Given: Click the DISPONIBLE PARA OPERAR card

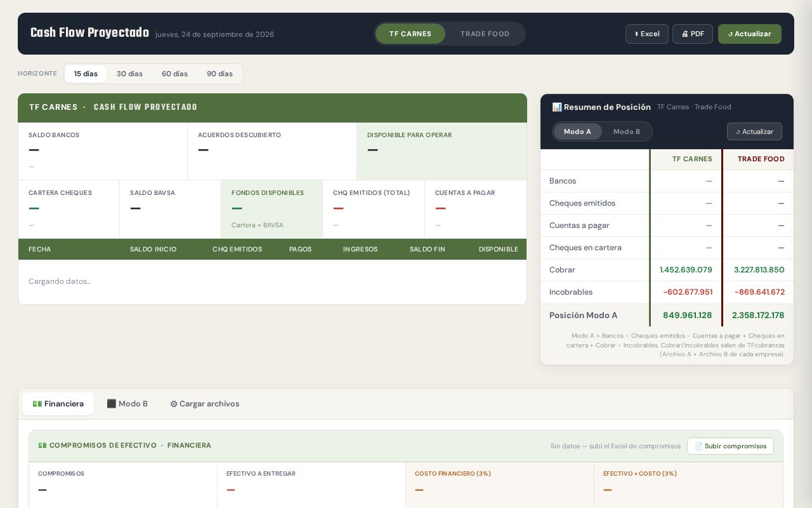Looking at the screenshot, I should point(442,151).
